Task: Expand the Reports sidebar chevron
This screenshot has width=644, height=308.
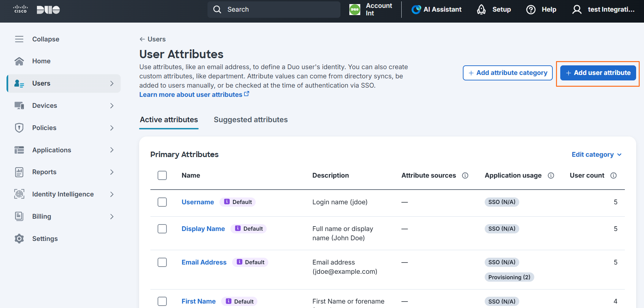Action: click(112, 172)
